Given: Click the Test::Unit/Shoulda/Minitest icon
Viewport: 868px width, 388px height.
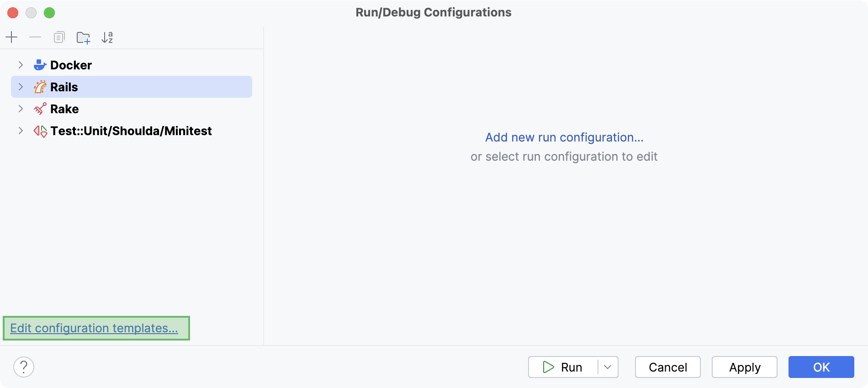Looking at the screenshot, I should (40, 131).
